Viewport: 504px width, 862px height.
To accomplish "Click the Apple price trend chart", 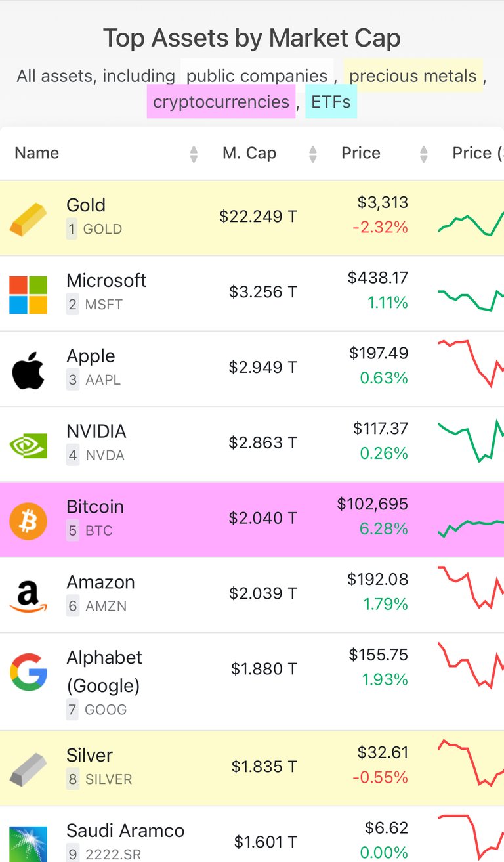I will [471, 363].
